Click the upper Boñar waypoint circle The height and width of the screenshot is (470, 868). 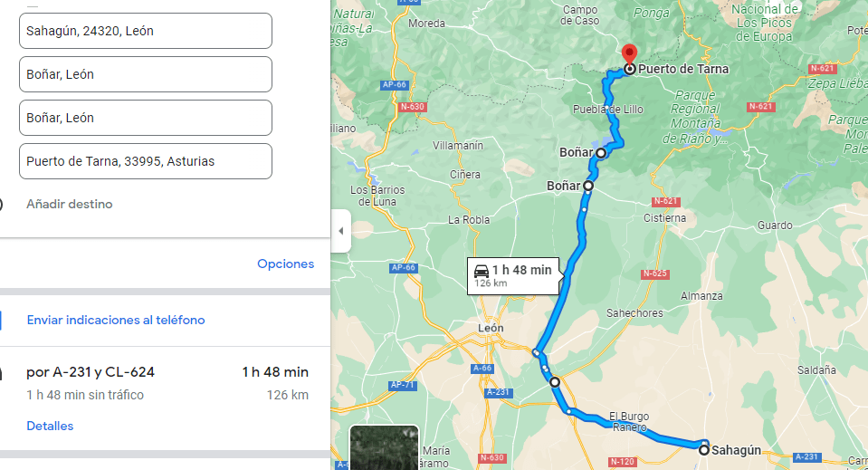pos(601,152)
